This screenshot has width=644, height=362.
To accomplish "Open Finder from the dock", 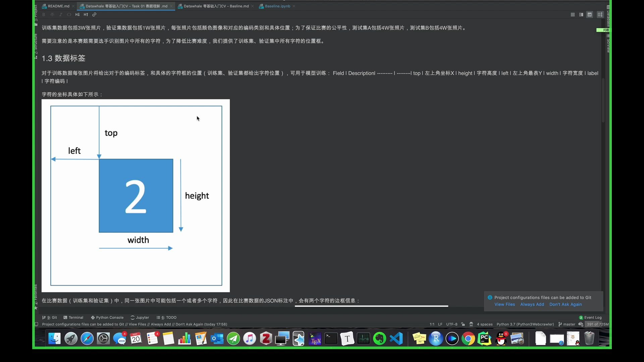I will [54, 339].
